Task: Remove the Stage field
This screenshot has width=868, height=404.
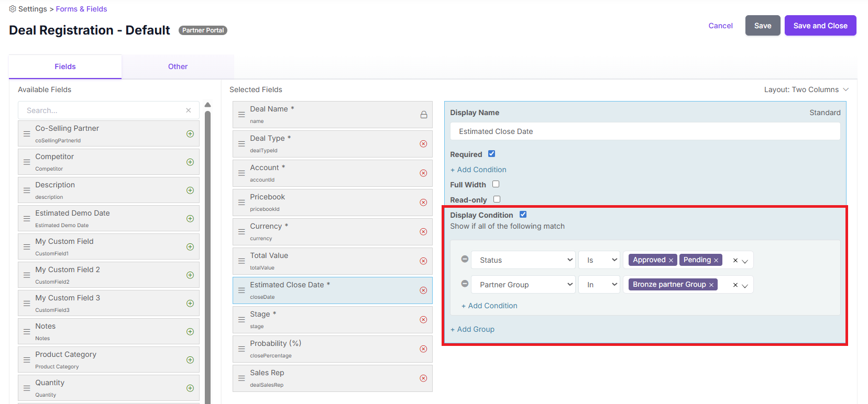Action: click(423, 320)
